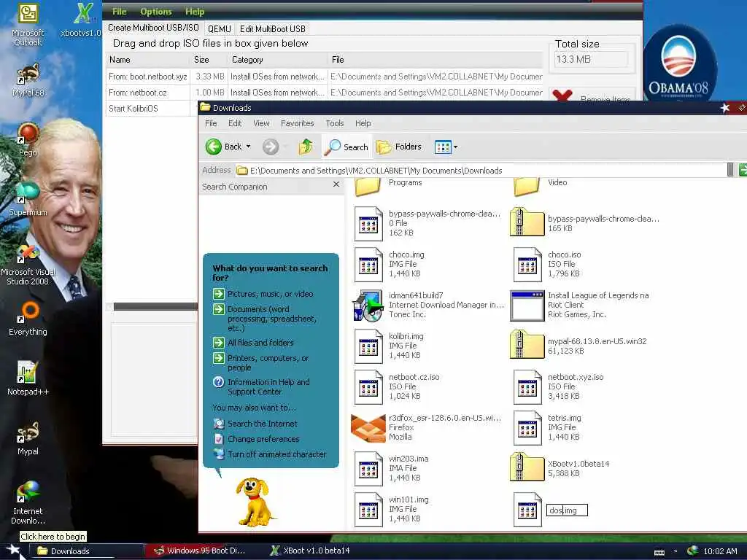Open View menu in Downloads window
747x560 pixels.
[x=261, y=123]
